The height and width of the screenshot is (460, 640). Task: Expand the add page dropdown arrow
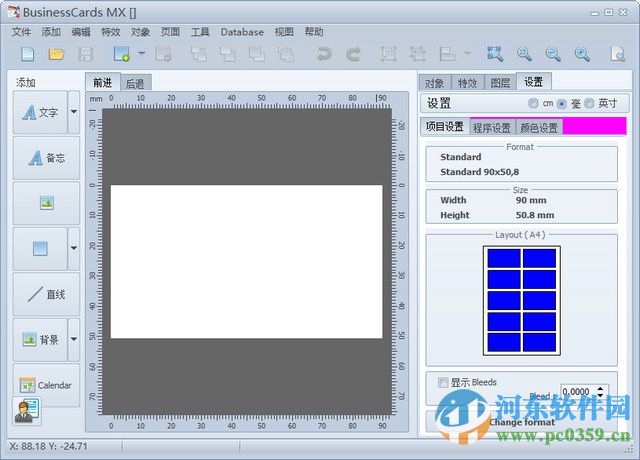pyautogui.click(x=142, y=53)
